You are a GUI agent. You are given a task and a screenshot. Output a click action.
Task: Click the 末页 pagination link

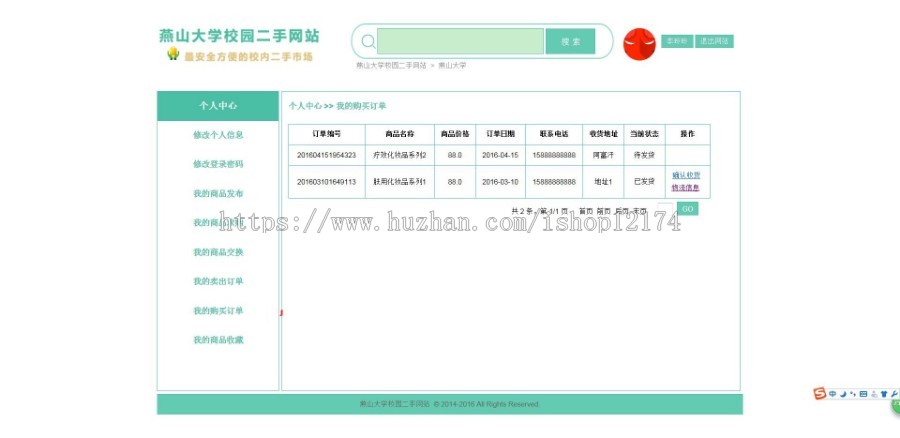pos(639,211)
